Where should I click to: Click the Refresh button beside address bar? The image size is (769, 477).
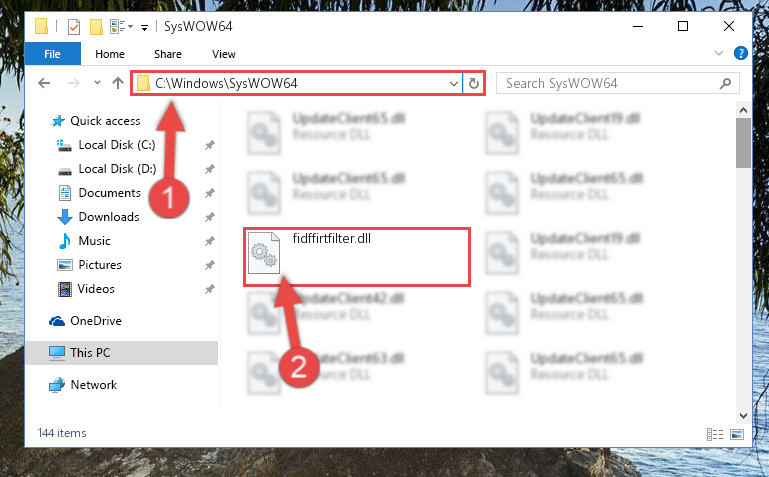473,83
